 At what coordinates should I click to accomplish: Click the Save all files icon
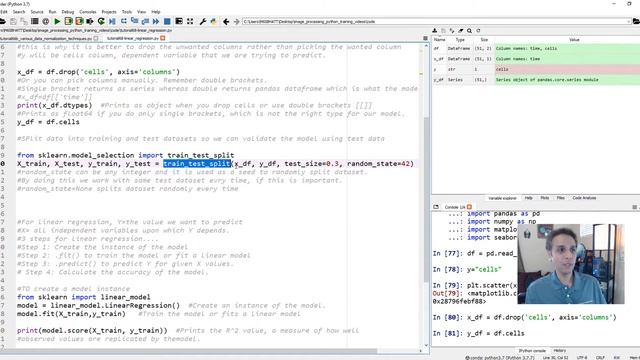coord(24,21)
